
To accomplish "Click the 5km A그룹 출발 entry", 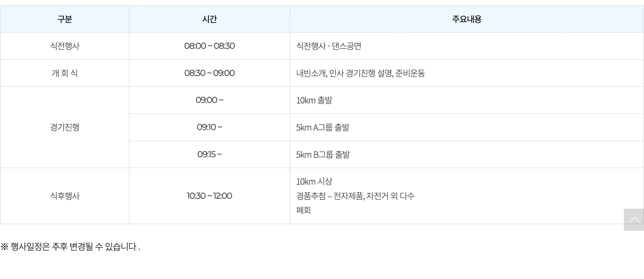I will pos(323,128).
